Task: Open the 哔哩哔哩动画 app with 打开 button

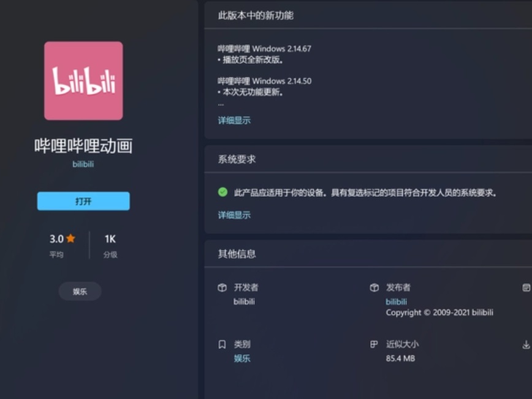Action: [83, 201]
